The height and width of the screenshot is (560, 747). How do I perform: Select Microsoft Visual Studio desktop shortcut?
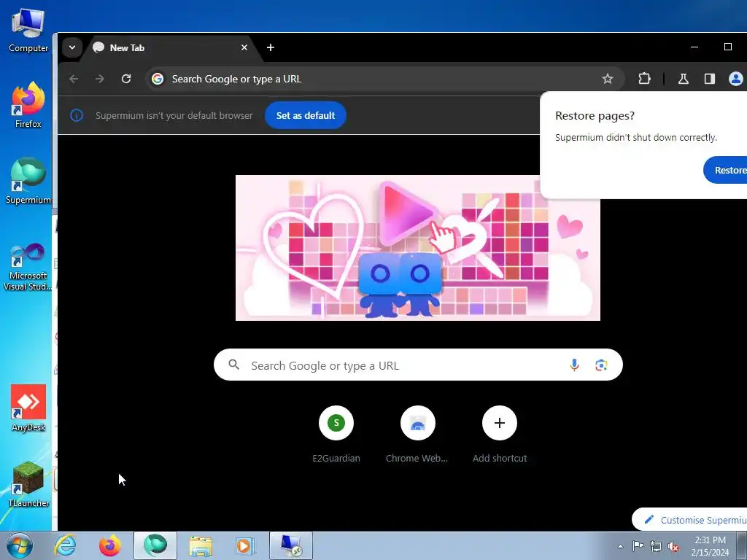pos(28,267)
